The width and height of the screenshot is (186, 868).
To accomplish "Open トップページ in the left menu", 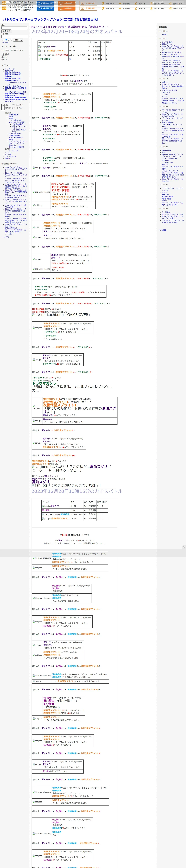I will point(10,69).
